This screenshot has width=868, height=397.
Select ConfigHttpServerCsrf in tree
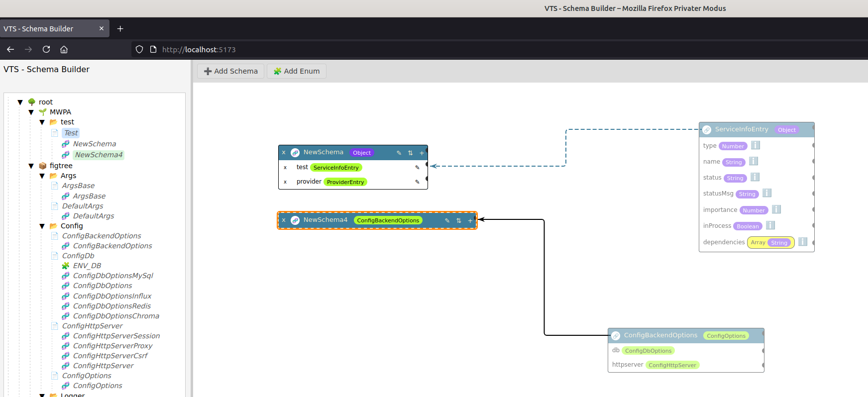110,356
